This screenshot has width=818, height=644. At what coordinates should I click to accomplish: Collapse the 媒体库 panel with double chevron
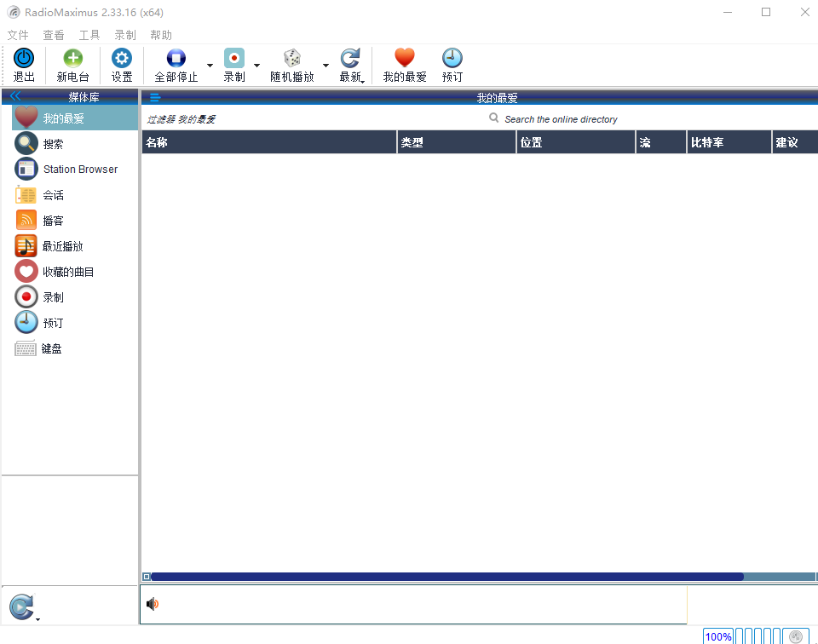[15, 96]
